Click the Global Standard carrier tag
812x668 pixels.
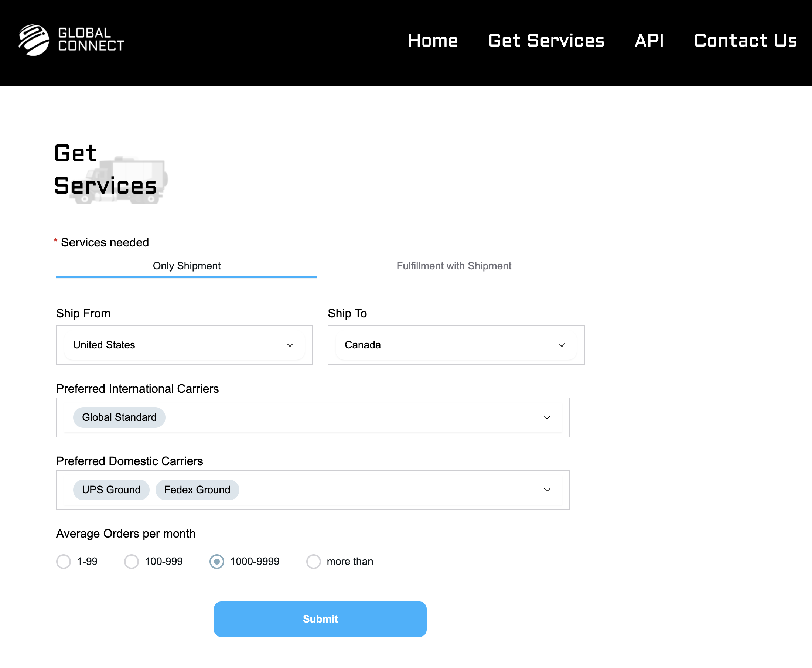(119, 417)
